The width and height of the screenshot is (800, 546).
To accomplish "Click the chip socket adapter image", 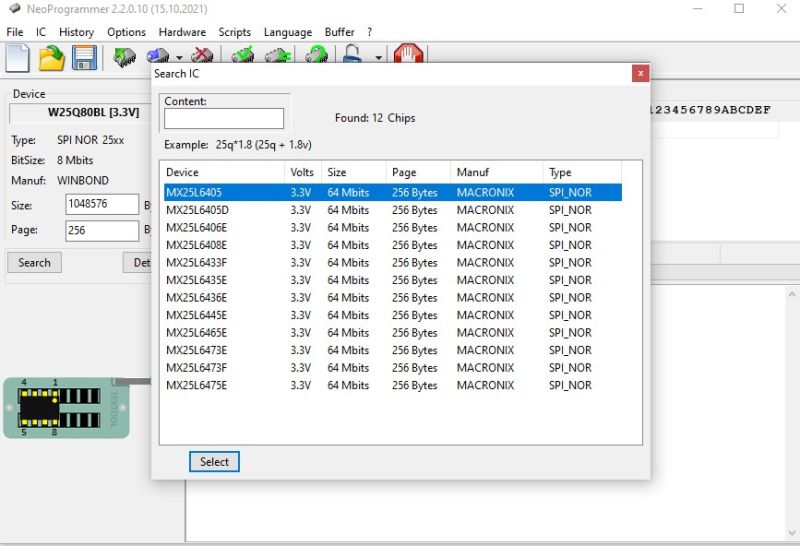I will tap(66, 408).
